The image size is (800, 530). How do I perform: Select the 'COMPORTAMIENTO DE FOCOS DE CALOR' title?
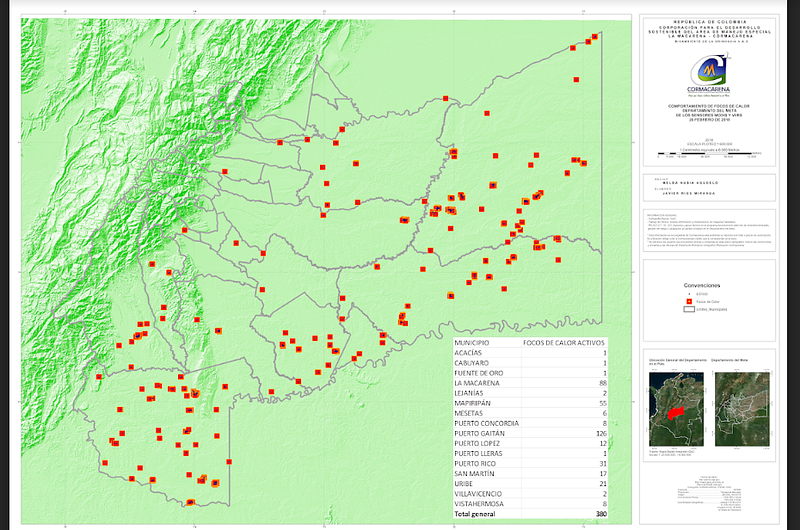coord(709,106)
